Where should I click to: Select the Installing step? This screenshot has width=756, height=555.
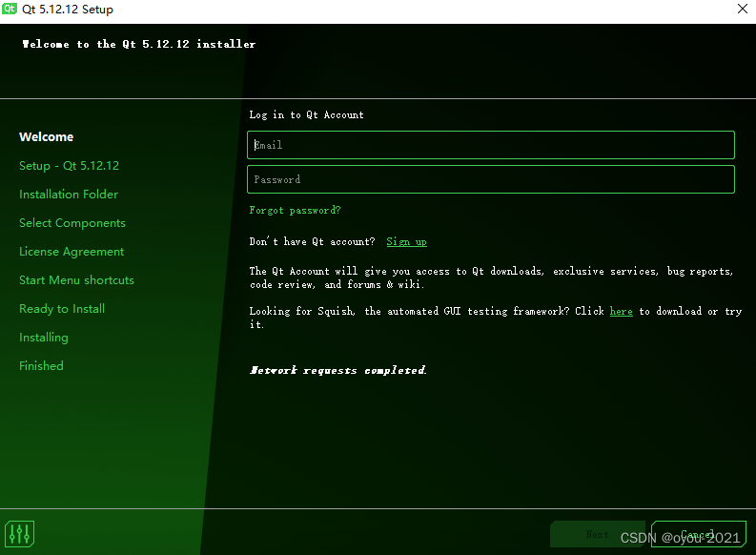pyautogui.click(x=44, y=338)
